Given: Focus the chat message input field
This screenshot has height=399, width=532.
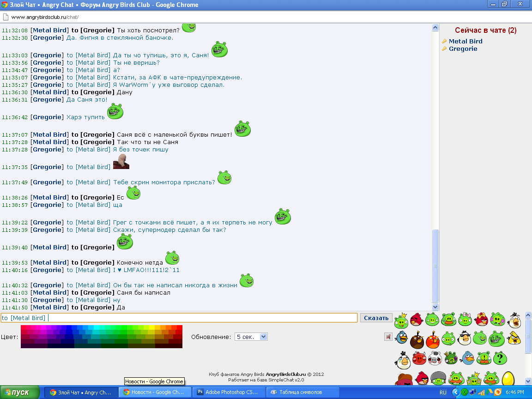Looking at the screenshot, I should [179, 318].
